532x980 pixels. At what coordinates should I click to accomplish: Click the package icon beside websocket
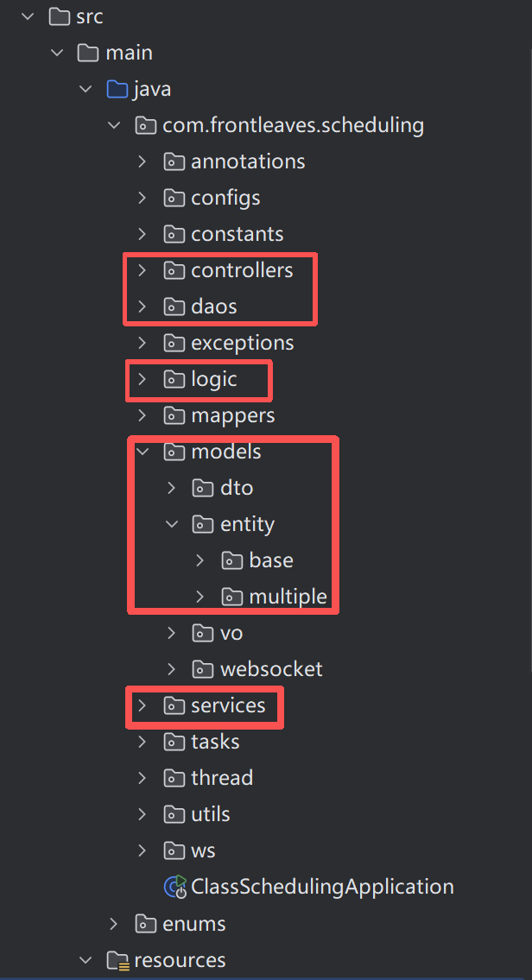point(203,668)
